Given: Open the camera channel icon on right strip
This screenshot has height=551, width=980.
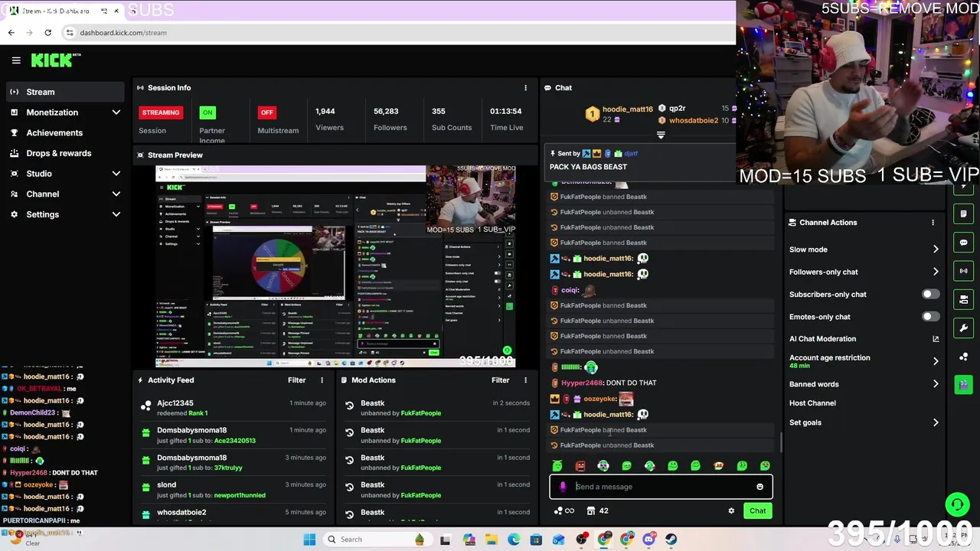Looking at the screenshot, I should point(963,299).
